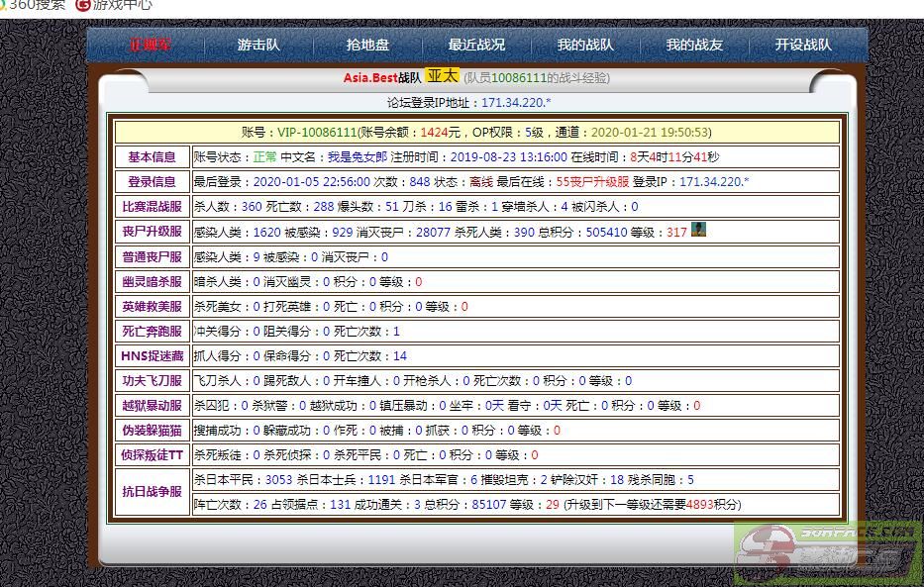Click the yellow 亚太 region badge

(442, 76)
